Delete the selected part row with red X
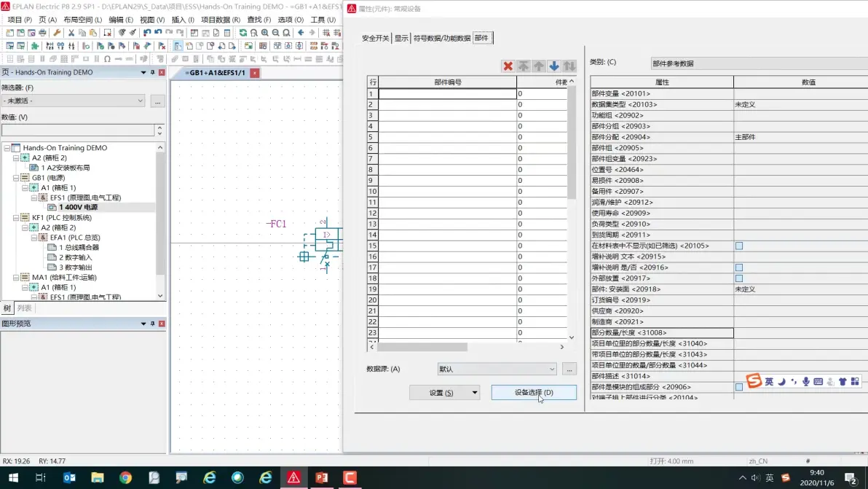 click(508, 66)
